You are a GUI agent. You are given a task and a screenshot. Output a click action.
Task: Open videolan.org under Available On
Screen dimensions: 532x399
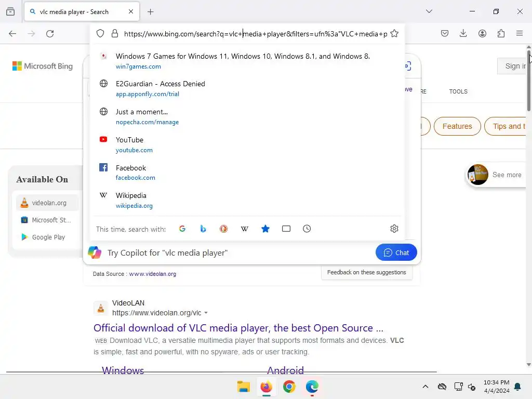[47, 203]
